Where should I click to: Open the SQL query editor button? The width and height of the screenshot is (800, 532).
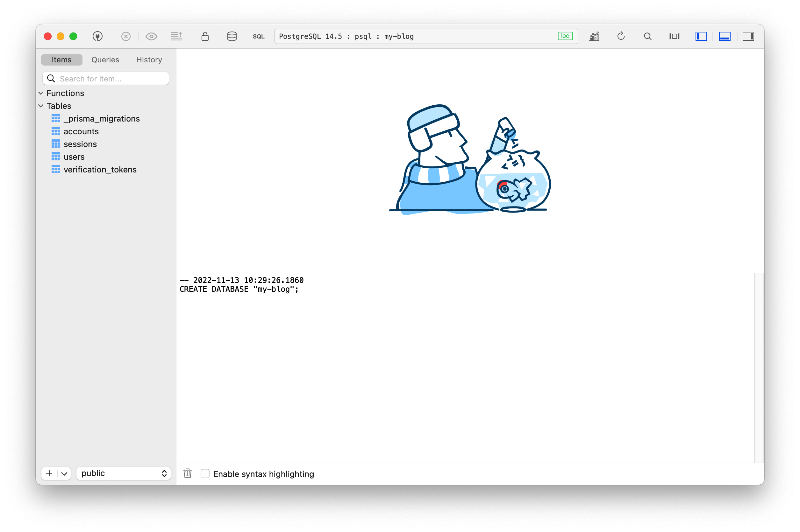[258, 36]
